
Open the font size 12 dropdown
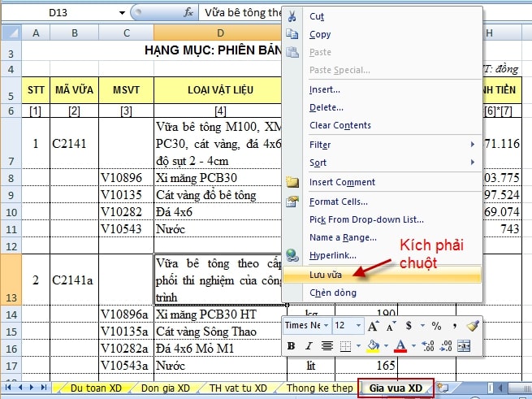pyautogui.click(x=357, y=325)
